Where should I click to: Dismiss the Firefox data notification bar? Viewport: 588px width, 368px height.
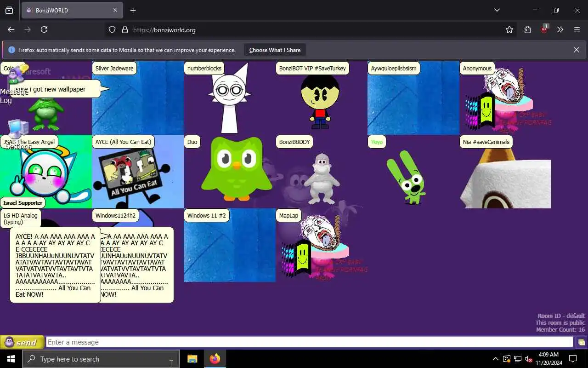click(577, 50)
